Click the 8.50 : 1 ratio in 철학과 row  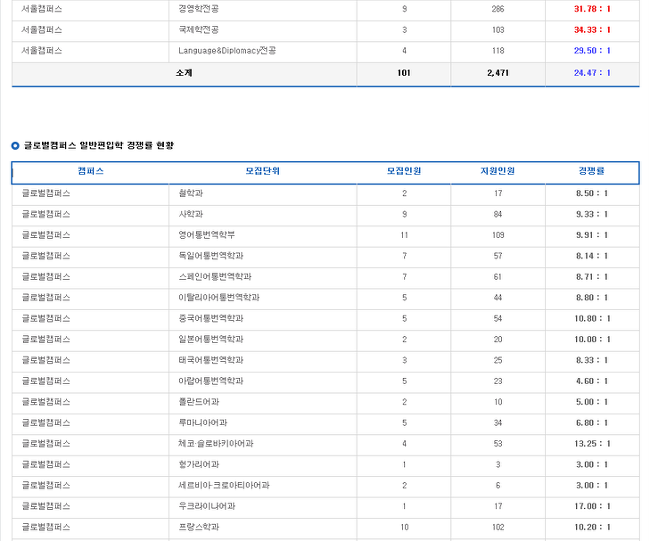click(592, 193)
